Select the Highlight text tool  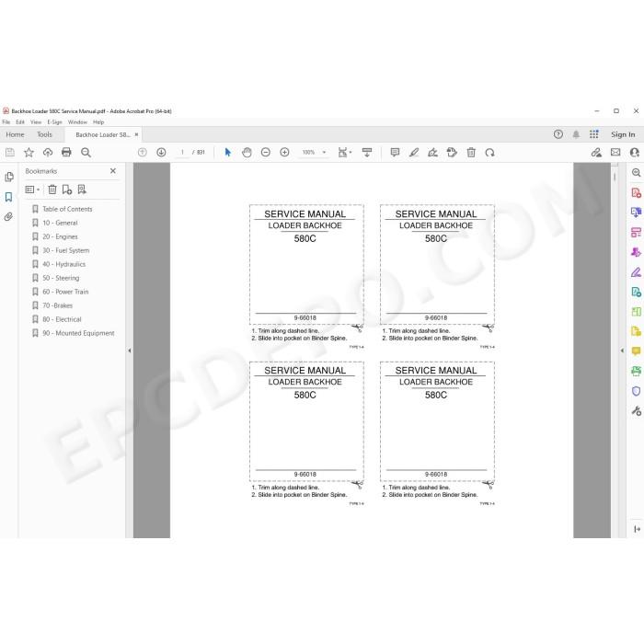click(x=414, y=153)
